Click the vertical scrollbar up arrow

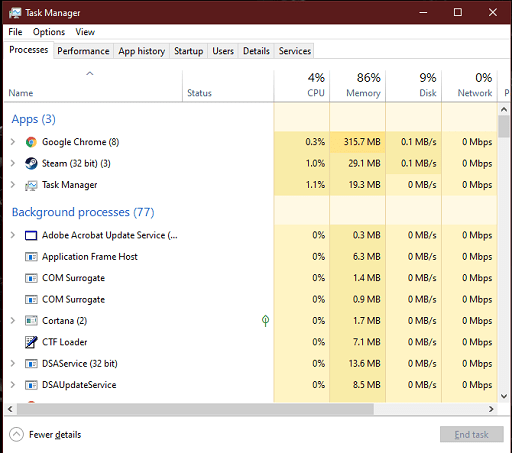(x=504, y=109)
